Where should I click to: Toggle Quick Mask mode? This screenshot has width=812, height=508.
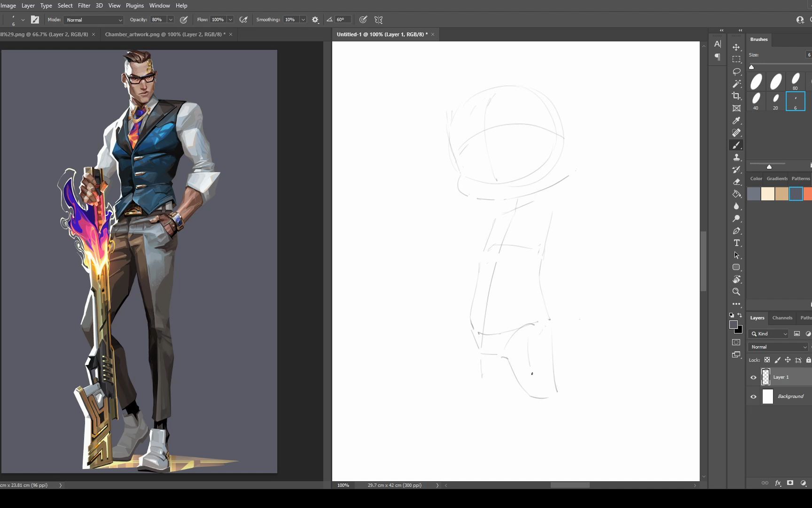pyautogui.click(x=736, y=342)
